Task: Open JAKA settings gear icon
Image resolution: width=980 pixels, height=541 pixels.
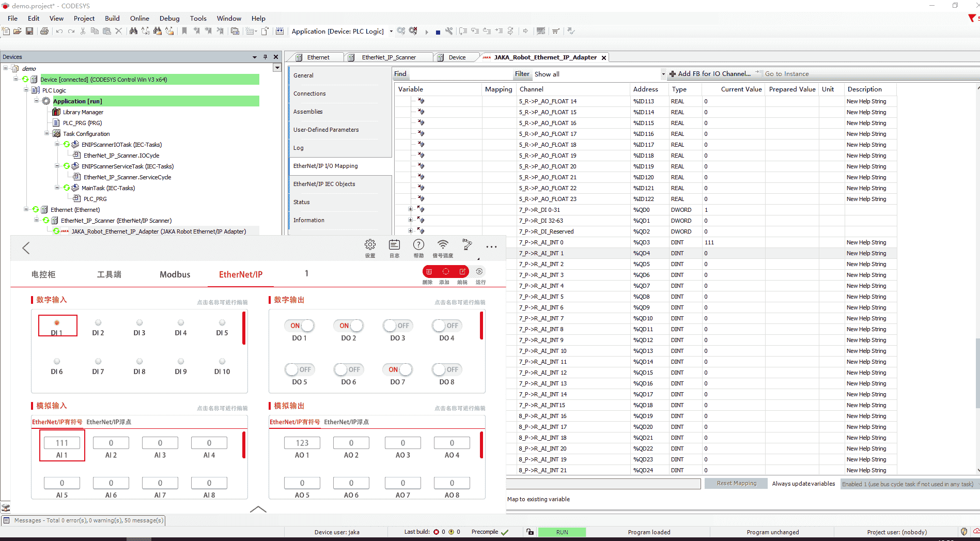Action: click(x=370, y=245)
